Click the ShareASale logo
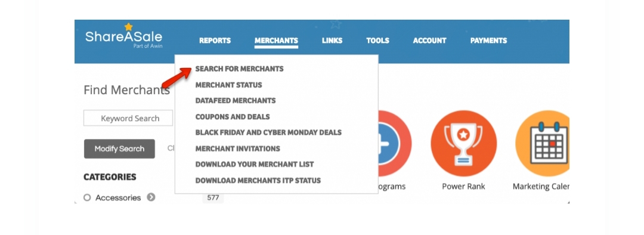The height and width of the screenshot is (235, 644). click(123, 36)
